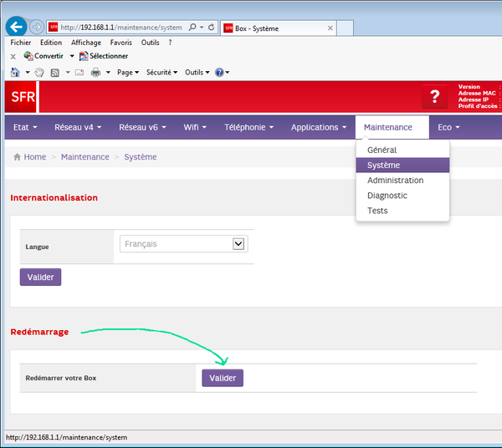Choose Diagnostic in the Maintenance dropdown

tap(387, 196)
